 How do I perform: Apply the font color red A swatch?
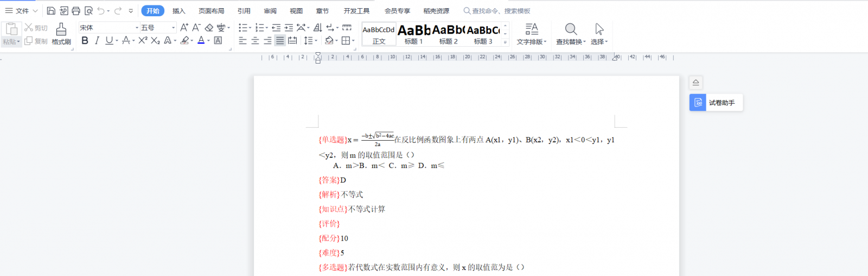coord(201,40)
